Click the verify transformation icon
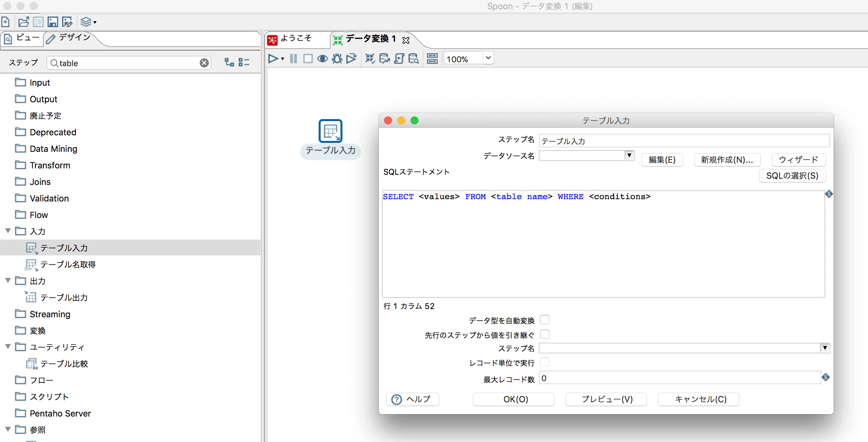868x442 pixels. tap(370, 59)
